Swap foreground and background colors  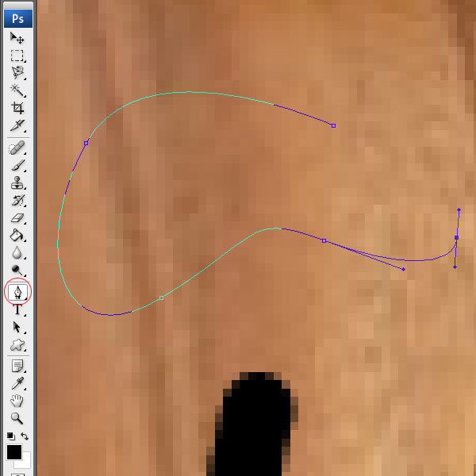[25, 436]
